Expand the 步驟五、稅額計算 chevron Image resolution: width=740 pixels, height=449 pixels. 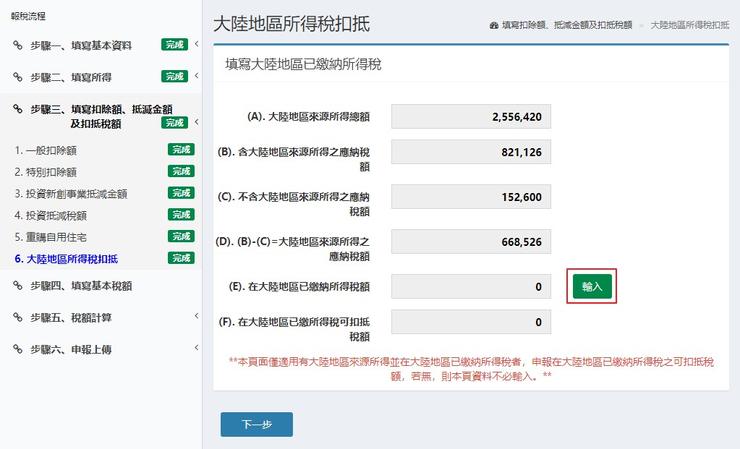(197, 317)
